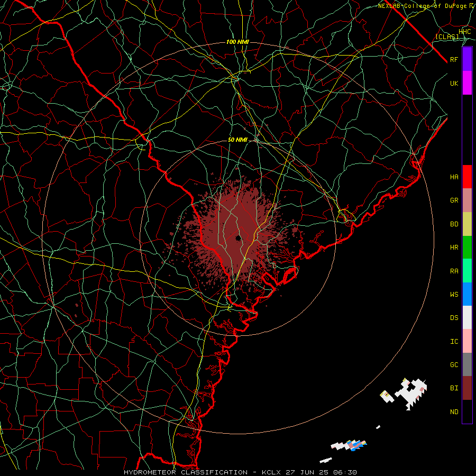Image resolution: width=476 pixels, height=476 pixels.
Task: Click the HR legend label
Action: [x=454, y=248]
